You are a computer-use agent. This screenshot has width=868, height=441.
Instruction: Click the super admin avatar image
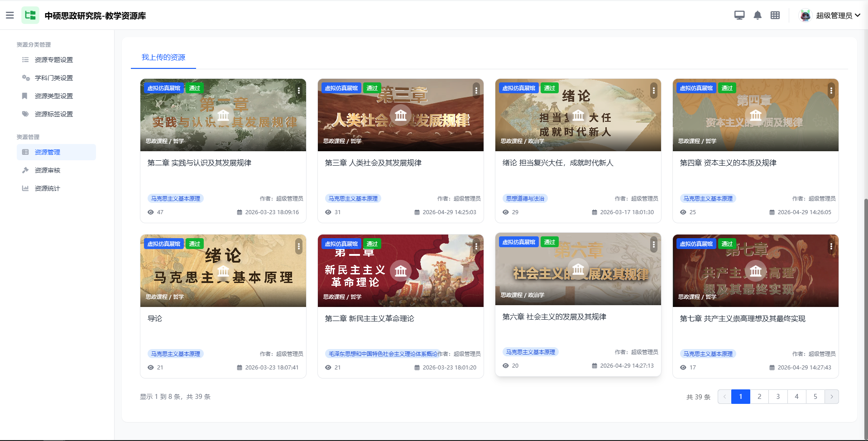tap(805, 15)
